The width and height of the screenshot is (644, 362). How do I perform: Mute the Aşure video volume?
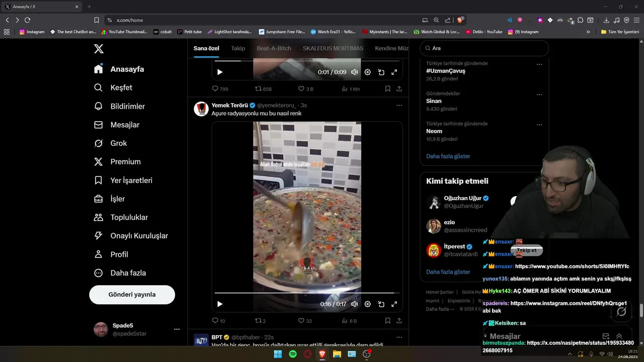pyautogui.click(x=355, y=304)
